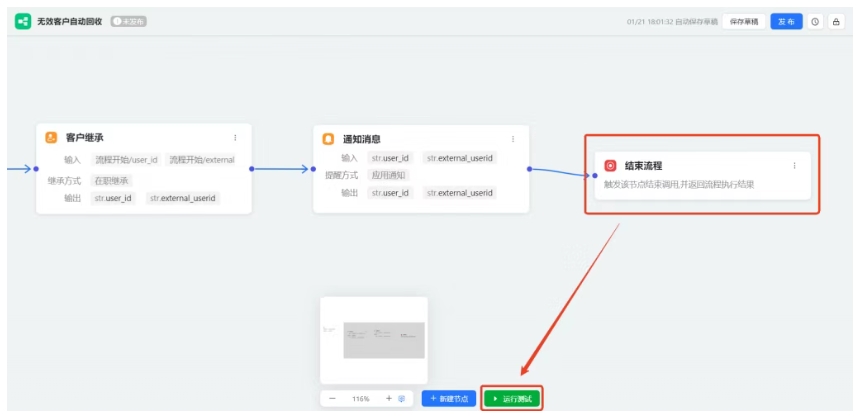Open the 通知消息 node more options
This screenshot has width=856, height=420.
coord(513,139)
